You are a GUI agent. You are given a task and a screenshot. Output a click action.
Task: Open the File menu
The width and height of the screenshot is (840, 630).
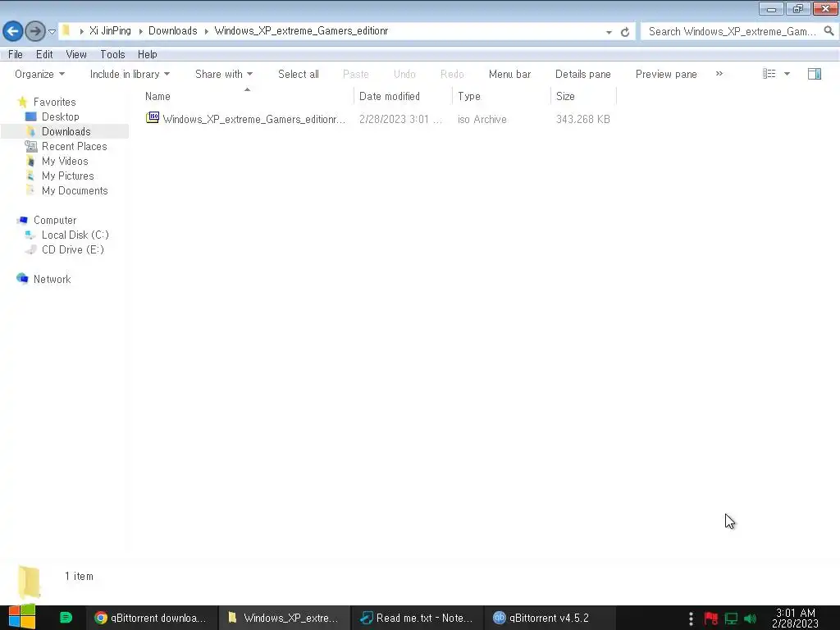(x=16, y=54)
